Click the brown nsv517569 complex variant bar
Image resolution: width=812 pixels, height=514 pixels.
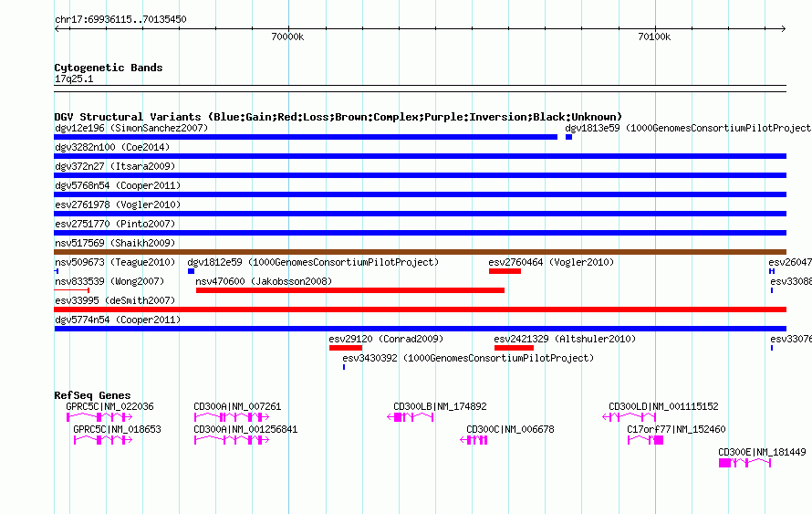420,252
